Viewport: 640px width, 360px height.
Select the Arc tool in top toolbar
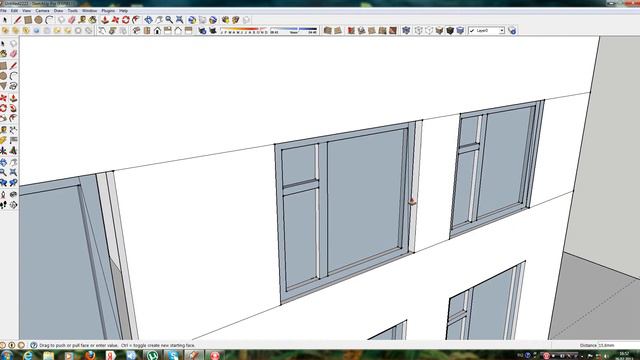click(x=49, y=20)
